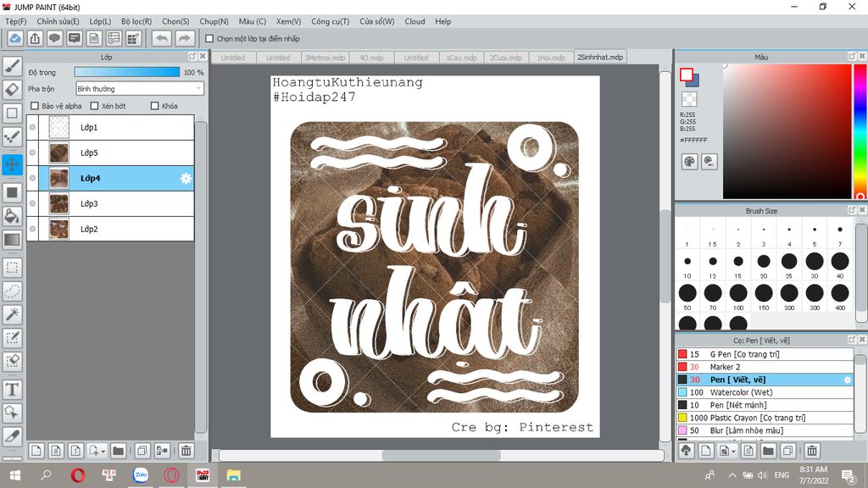Click the Undo arrow button
This screenshot has height=488, width=868.
tap(162, 39)
